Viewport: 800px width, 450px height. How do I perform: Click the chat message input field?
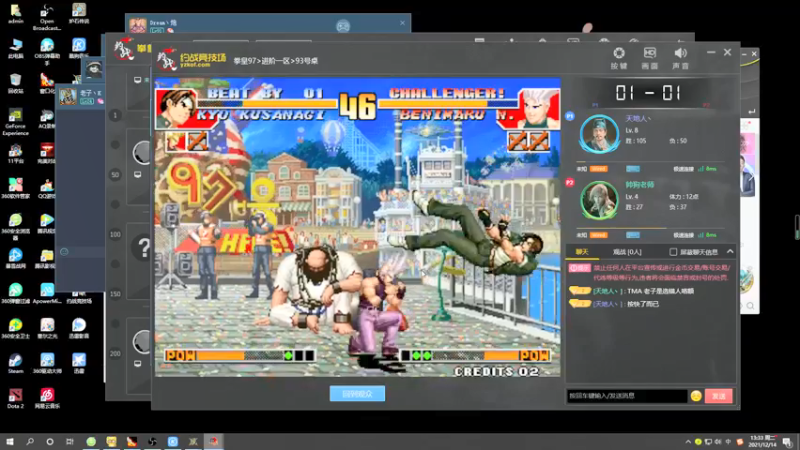tap(627, 396)
